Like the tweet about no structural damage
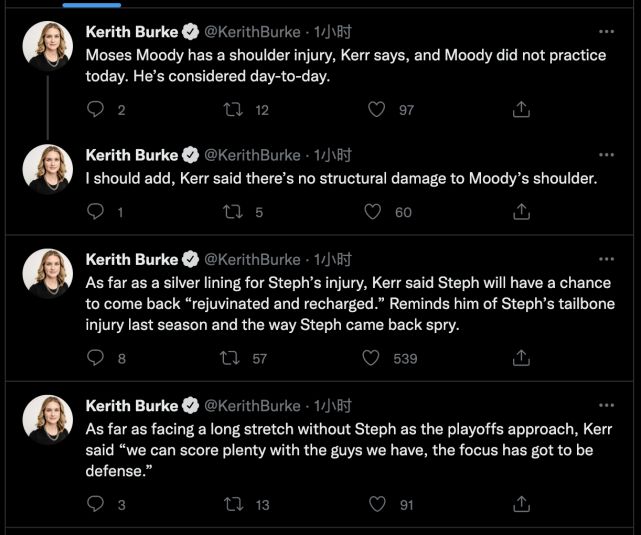This screenshot has height=535, width=641. click(373, 211)
